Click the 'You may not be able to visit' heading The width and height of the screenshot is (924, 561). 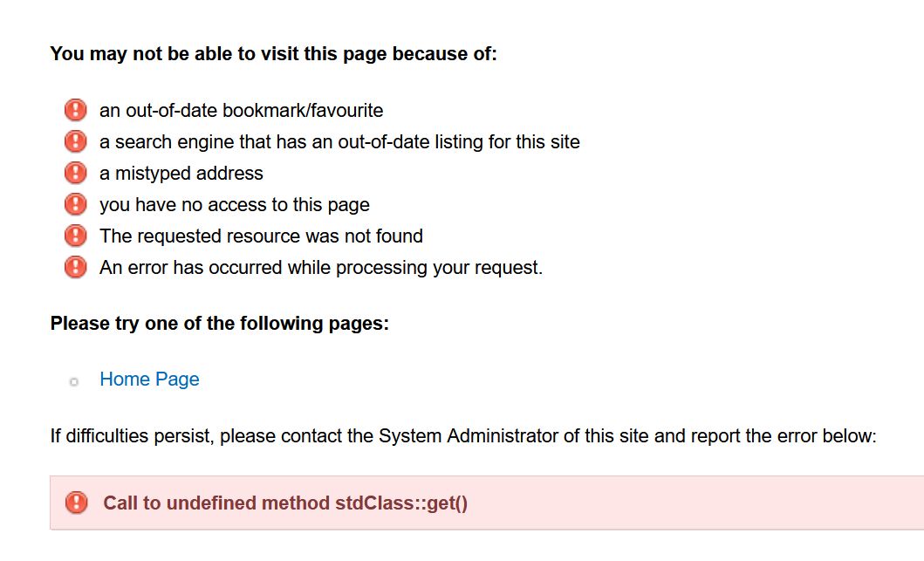click(273, 54)
